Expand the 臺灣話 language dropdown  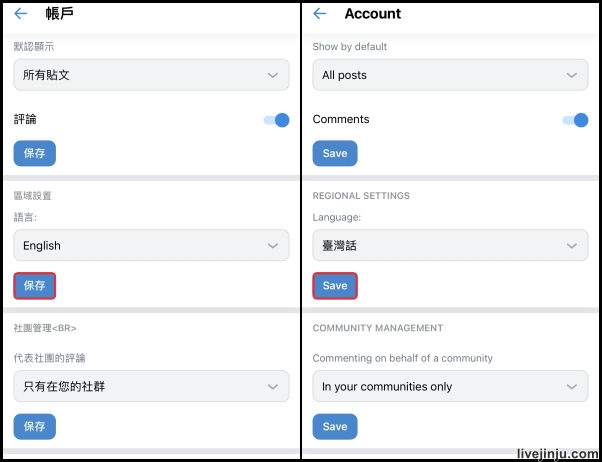[450, 246]
